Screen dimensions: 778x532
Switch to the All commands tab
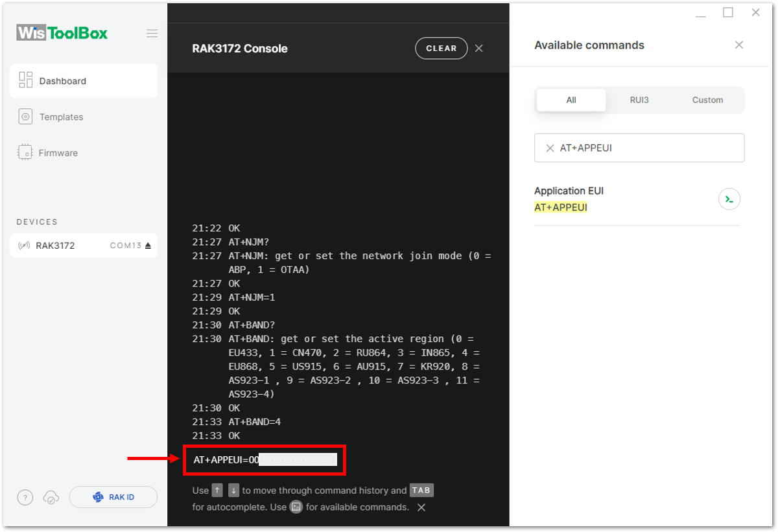[x=571, y=100]
